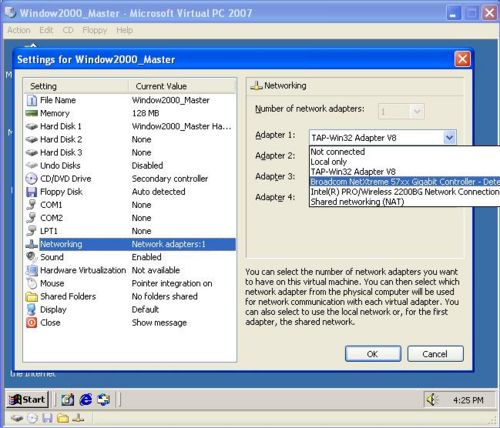Screen dimensions: 500x428
Task: Click the File Name setting icon
Action: [x=31, y=100]
